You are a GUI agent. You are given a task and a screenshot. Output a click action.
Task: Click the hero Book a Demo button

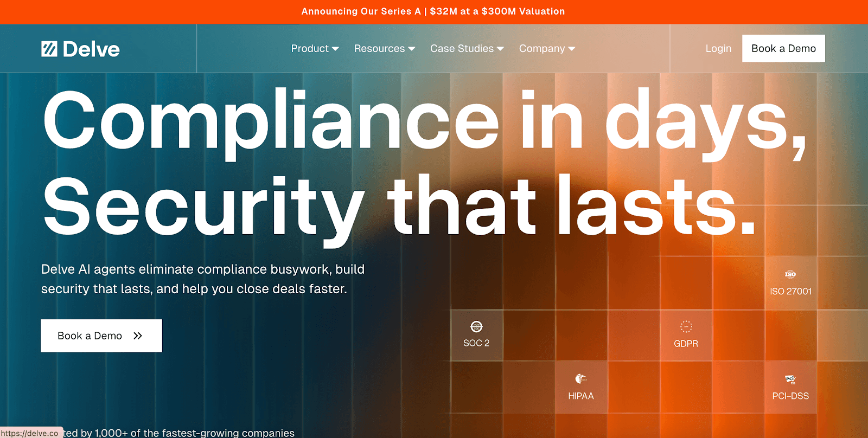tap(101, 336)
